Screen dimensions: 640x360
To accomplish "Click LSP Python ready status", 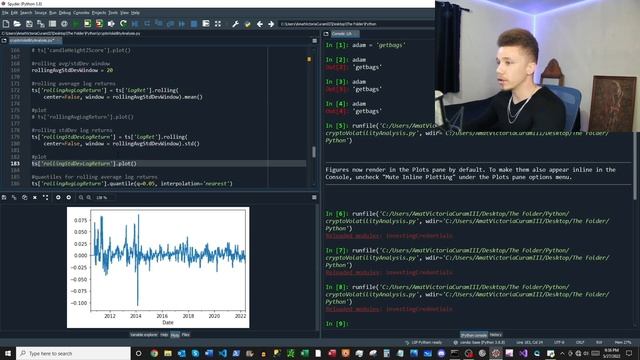I will click(x=423, y=342).
